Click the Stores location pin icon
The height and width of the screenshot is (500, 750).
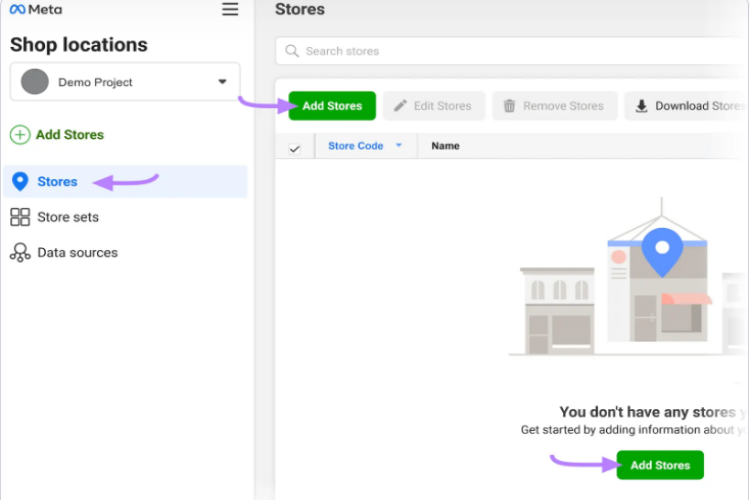pos(20,182)
